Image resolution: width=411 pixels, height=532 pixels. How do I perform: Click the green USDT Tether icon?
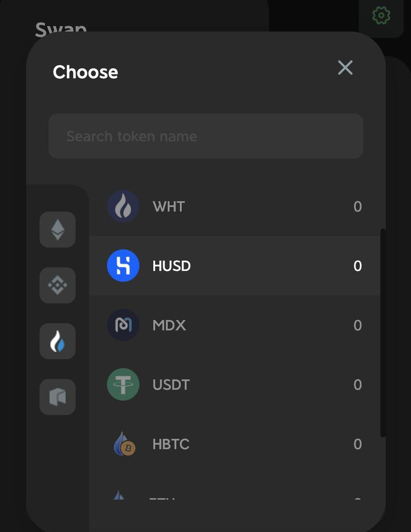click(x=123, y=384)
